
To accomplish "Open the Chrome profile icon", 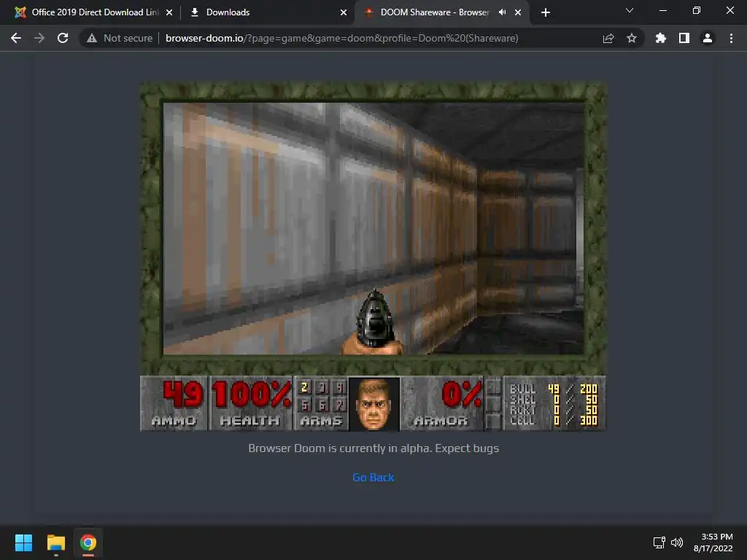I will click(x=708, y=38).
